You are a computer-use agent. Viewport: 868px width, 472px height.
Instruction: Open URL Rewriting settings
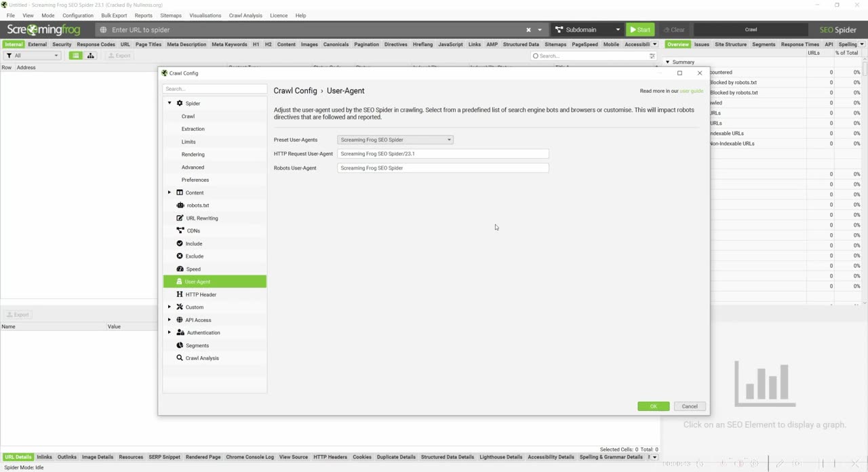[202, 218]
